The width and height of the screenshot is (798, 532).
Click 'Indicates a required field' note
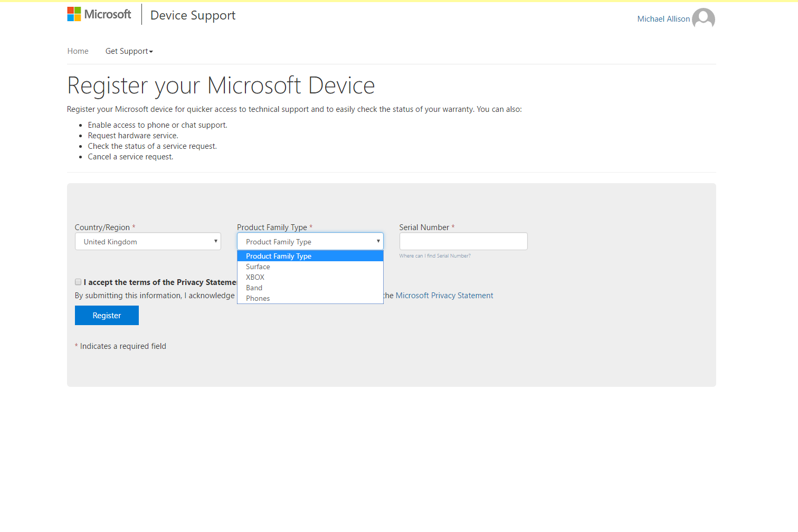click(123, 346)
